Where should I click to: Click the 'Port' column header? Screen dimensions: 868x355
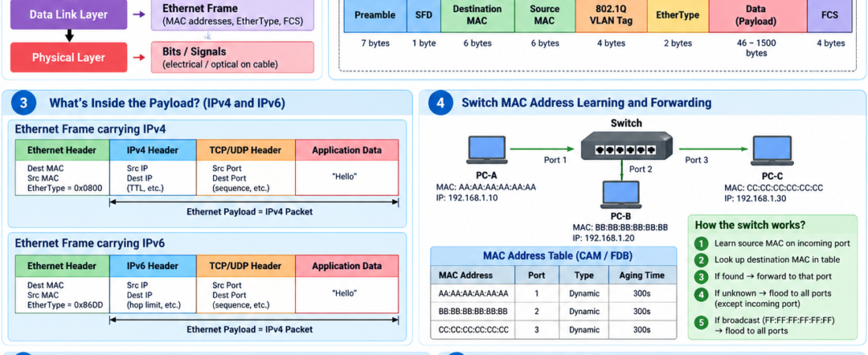pyautogui.click(x=537, y=275)
